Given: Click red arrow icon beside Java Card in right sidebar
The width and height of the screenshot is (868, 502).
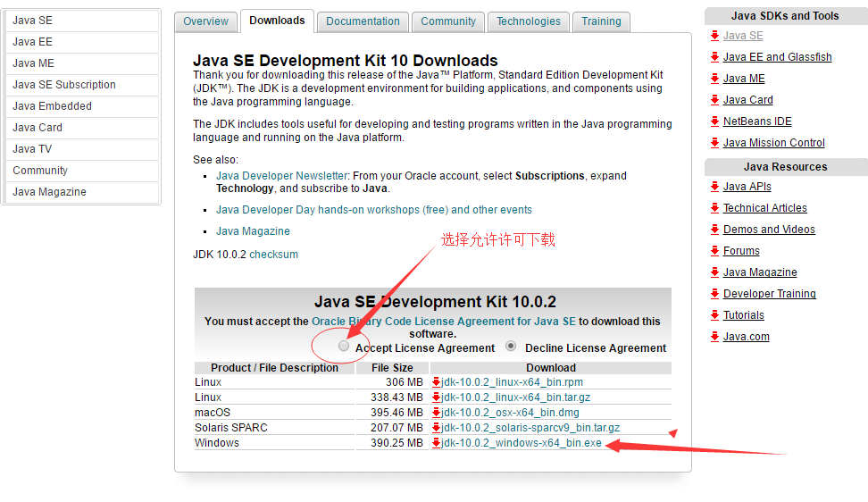Looking at the screenshot, I should pyautogui.click(x=714, y=100).
